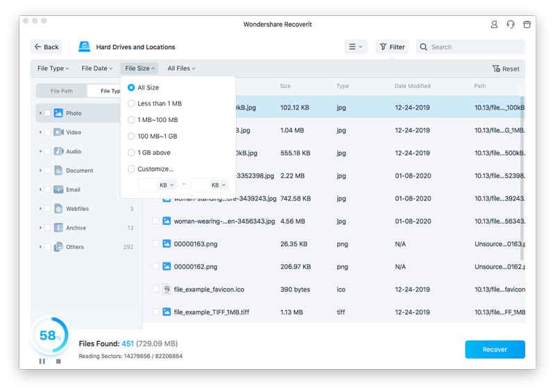Click the 58% scan progress ring
Image resolution: width=555 pixels, height=392 pixels.
pyautogui.click(x=49, y=335)
